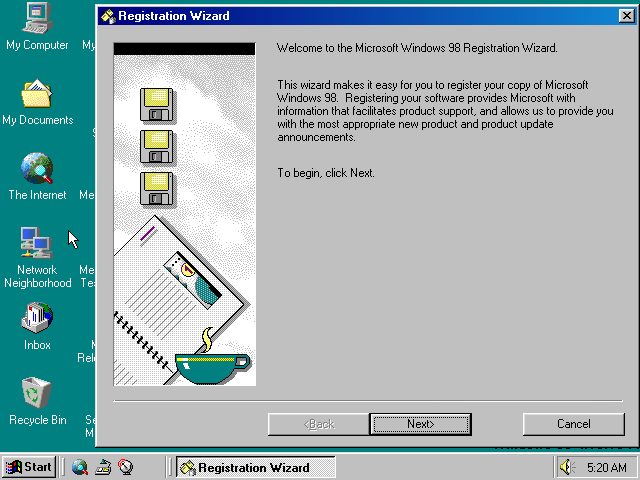The width and height of the screenshot is (640, 480).
Task: Open the Start menu
Action: (x=29, y=467)
